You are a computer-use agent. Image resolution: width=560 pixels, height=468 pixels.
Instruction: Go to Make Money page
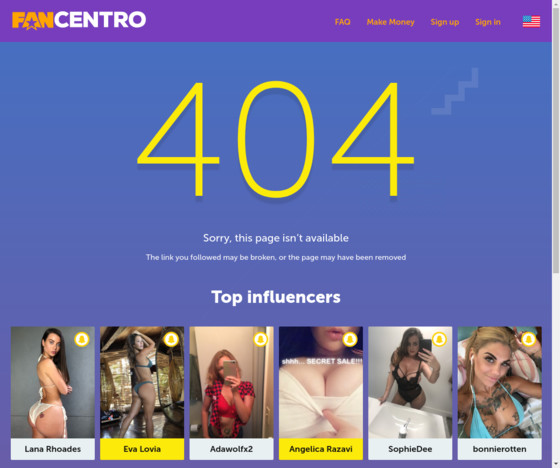390,22
